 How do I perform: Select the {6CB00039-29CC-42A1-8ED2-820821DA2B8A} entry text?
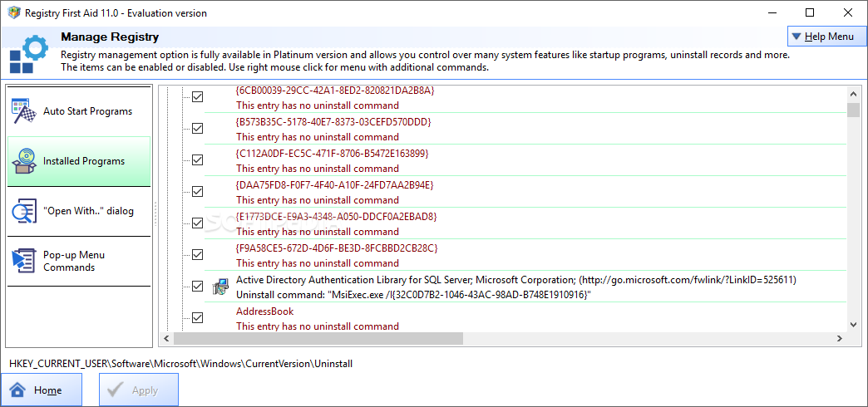click(x=335, y=91)
